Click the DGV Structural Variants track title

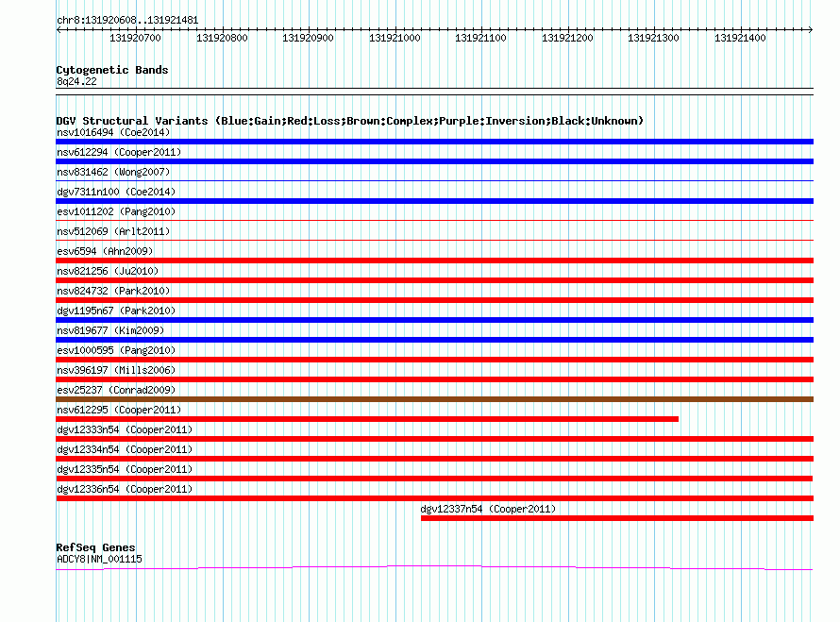pos(350,121)
